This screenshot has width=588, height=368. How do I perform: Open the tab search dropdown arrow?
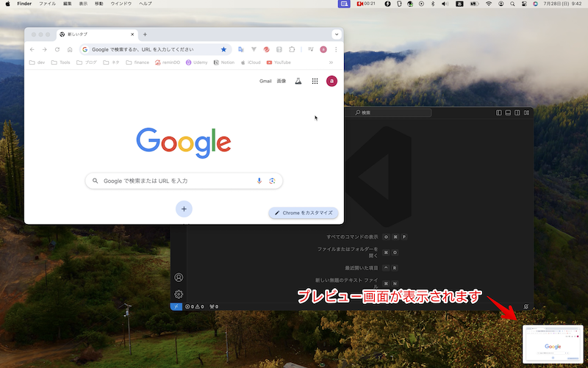[337, 35]
